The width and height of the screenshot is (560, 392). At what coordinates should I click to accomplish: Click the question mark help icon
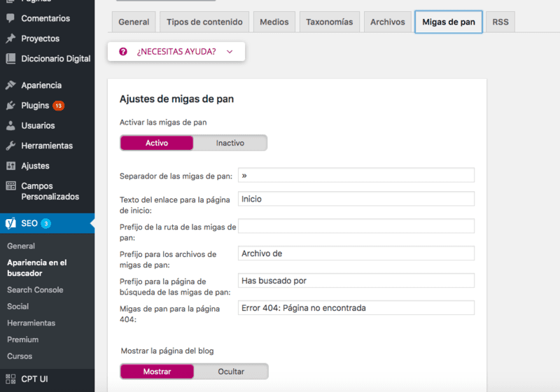coord(123,52)
